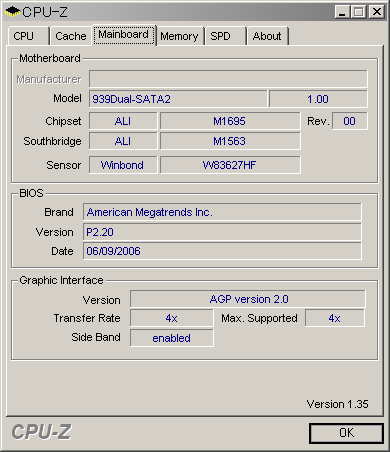Close the CPU-Z window
Viewport: 390px width, 452px height.
[377, 12]
